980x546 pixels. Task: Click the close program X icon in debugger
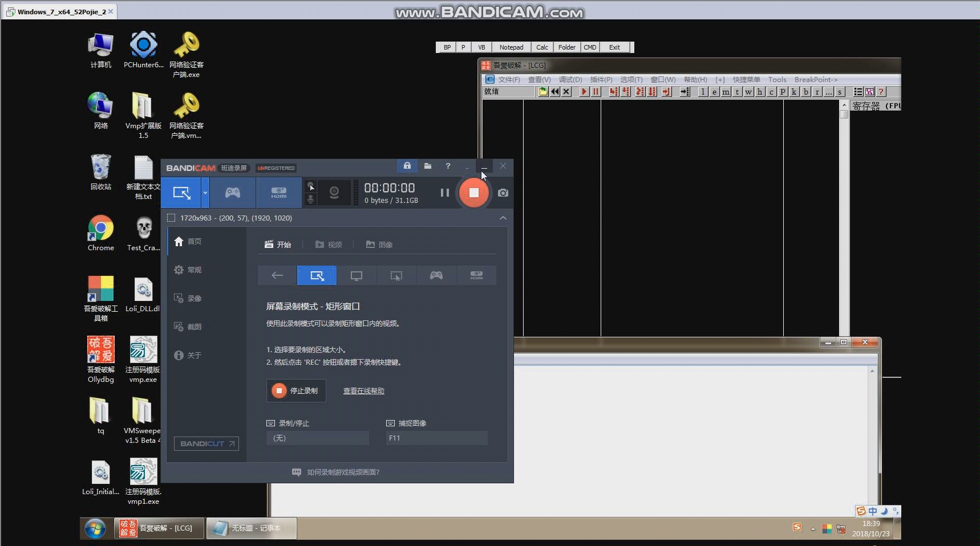566,92
